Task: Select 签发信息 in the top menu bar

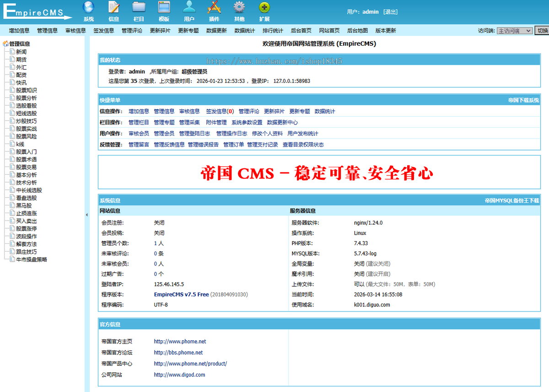Action: tap(104, 31)
